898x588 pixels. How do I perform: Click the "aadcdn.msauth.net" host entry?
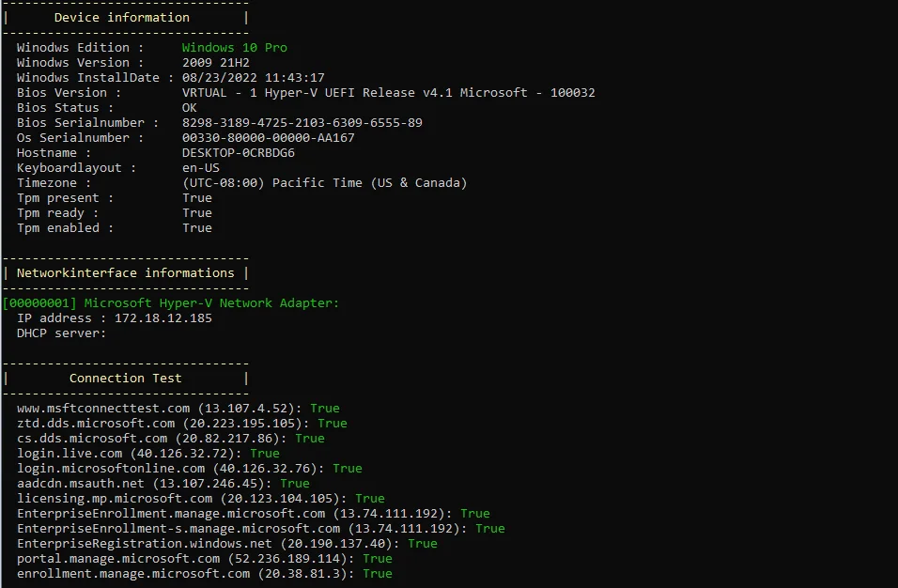pos(80,483)
